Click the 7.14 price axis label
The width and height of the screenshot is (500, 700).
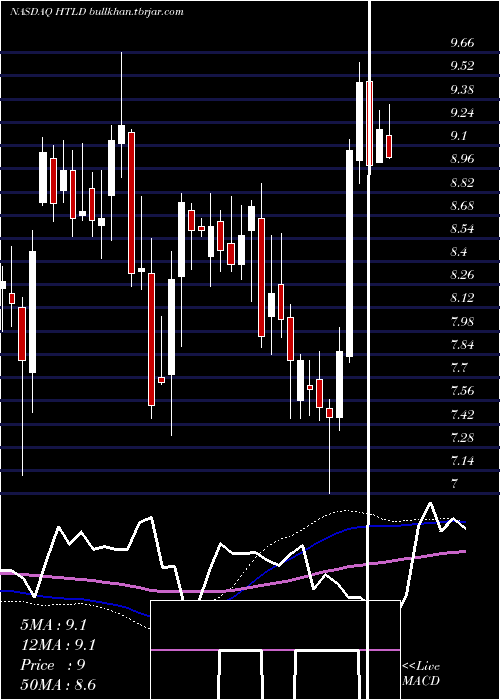(x=462, y=461)
